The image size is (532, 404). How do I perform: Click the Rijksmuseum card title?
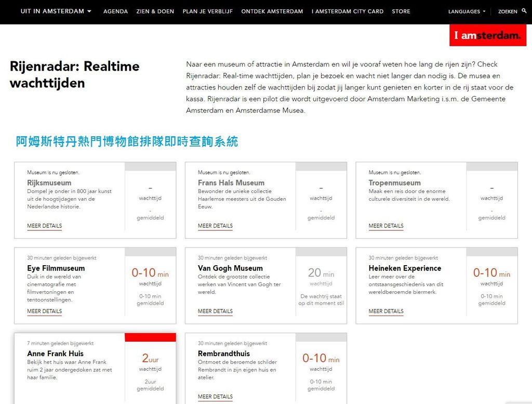point(49,183)
